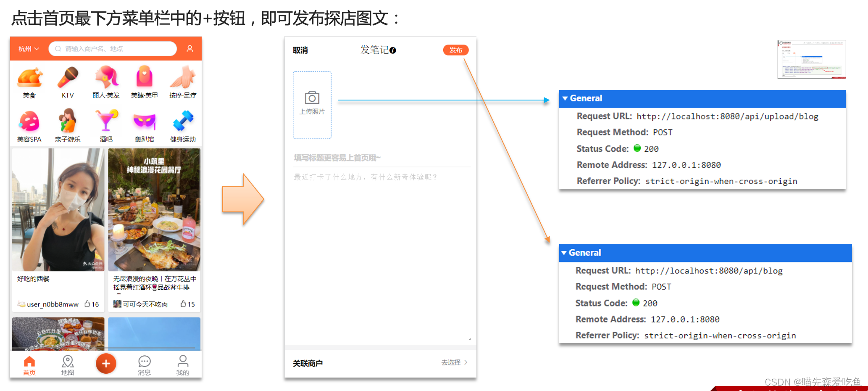Focus the 填写标题更容易上首页哦 title field

[x=381, y=158]
